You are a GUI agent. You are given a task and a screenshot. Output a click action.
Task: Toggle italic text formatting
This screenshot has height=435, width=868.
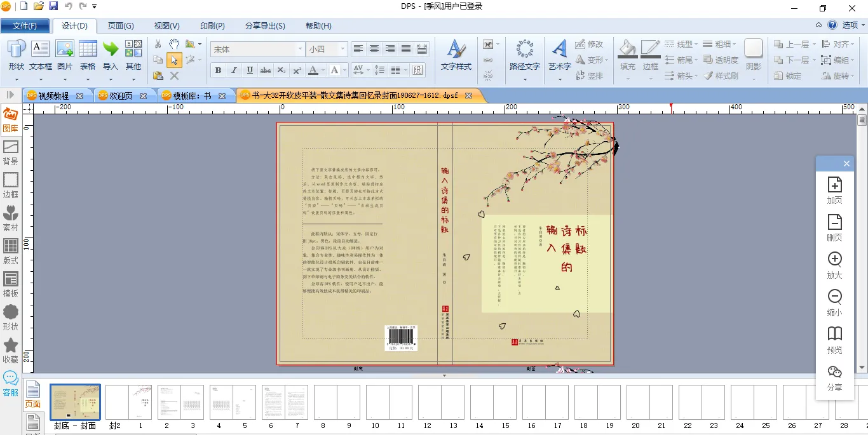point(234,70)
